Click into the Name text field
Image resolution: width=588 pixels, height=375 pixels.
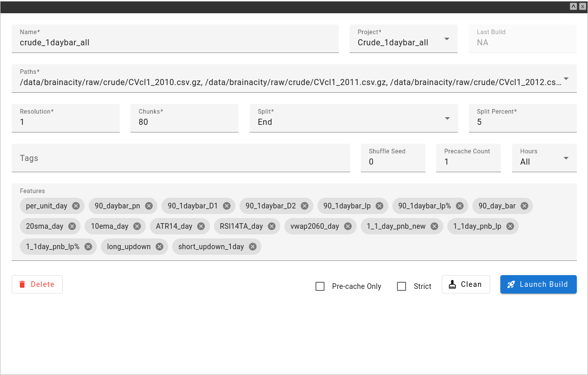(x=175, y=43)
